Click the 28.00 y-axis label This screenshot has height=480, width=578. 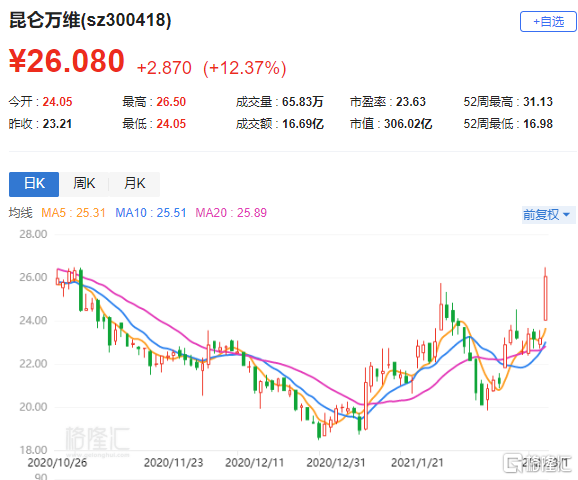33,234
